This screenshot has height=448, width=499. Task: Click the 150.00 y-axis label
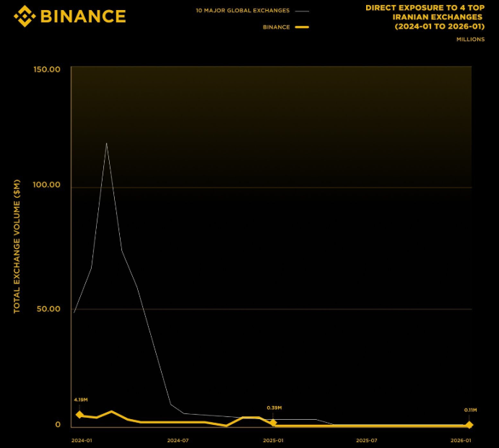(x=46, y=69)
